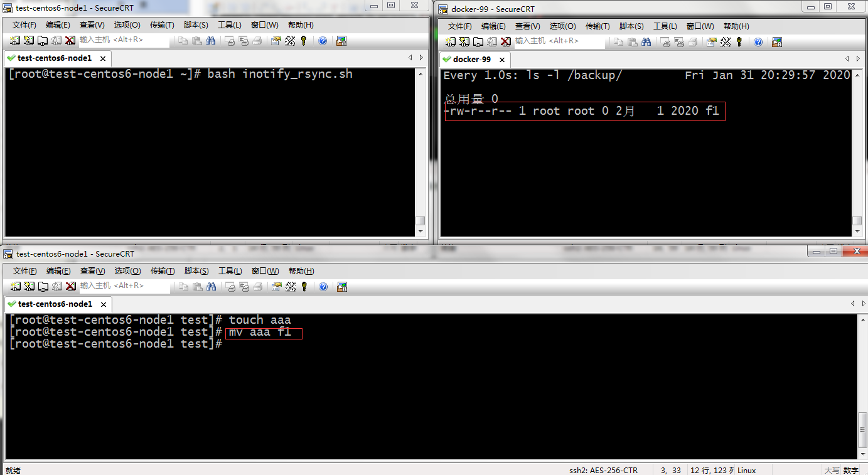The image size is (868, 475).
Task: Launch SecureFX icon in docker-99 window toolbar
Action: 777,42
